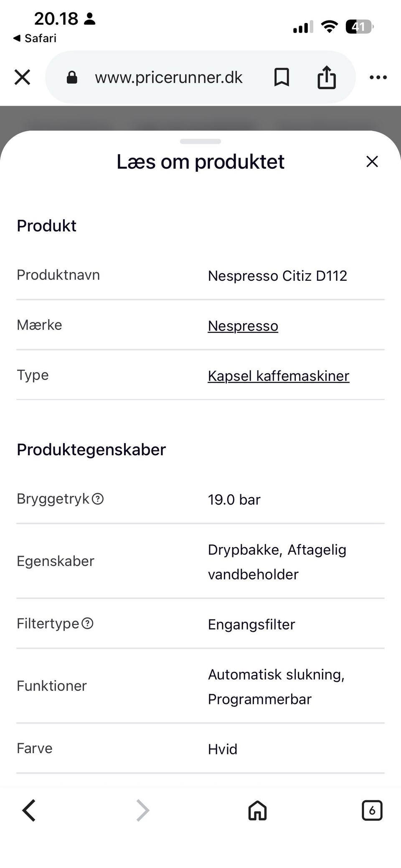This screenshot has height=868, width=401.
Task: Go forward with the right chevron
Action: pyautogui.click(x=142, y=811)
